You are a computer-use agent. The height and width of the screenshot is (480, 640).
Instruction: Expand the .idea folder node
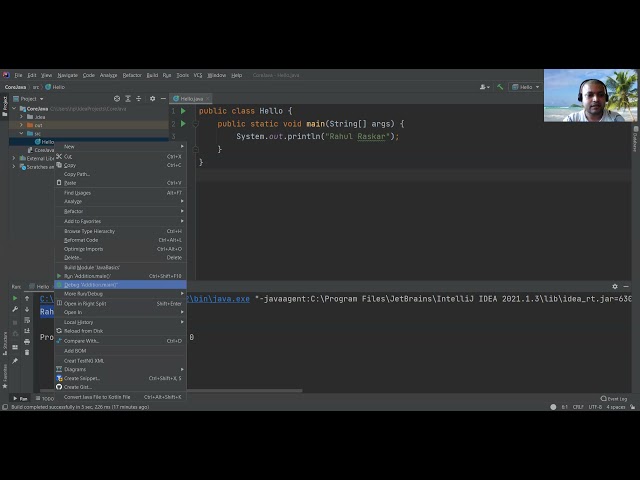22,117
